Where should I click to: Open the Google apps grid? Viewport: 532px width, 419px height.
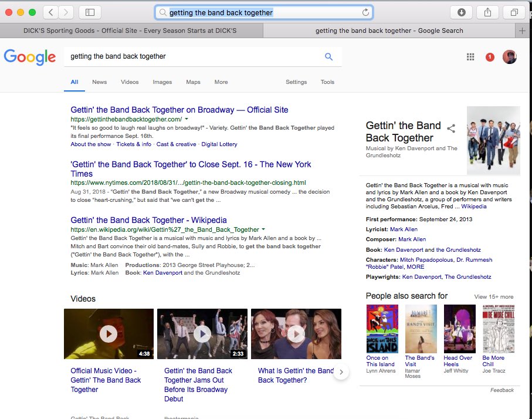(470, 57)
